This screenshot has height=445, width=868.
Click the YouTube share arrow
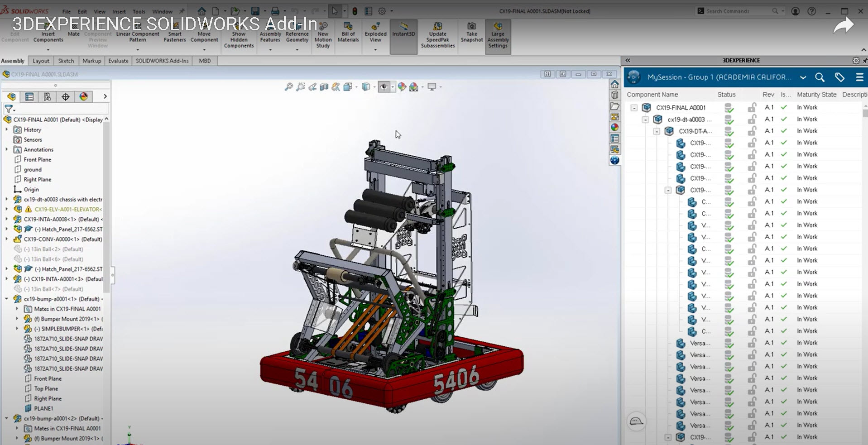(x=843, y=26)
